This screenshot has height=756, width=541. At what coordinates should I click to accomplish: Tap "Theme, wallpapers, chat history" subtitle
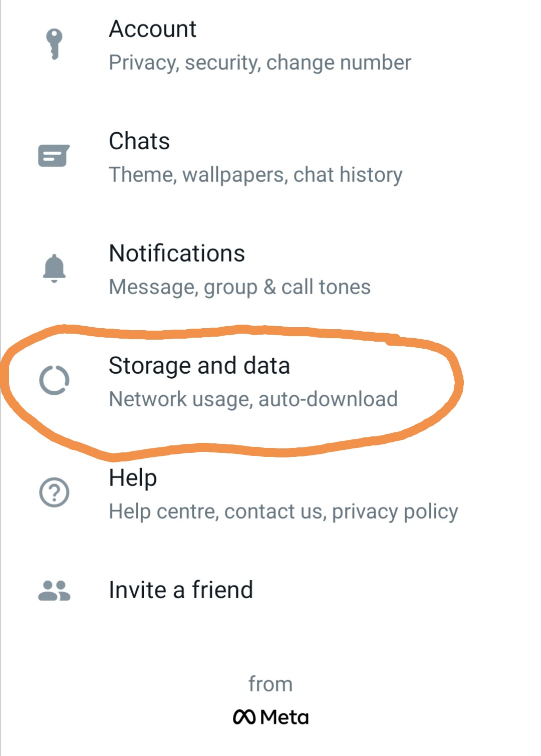pyautogui.click(x=255, y=175)
